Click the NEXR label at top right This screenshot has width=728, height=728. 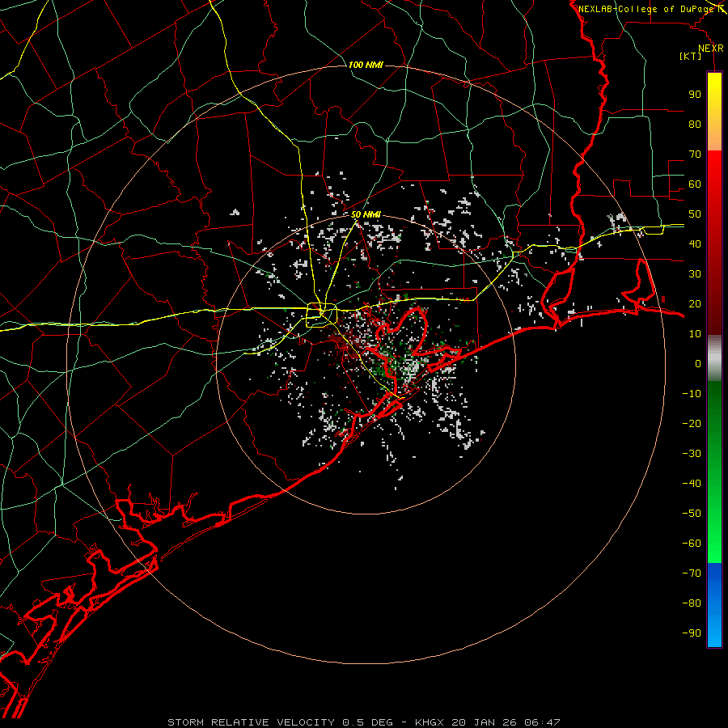pyautogui.click(x=711, y=49)
